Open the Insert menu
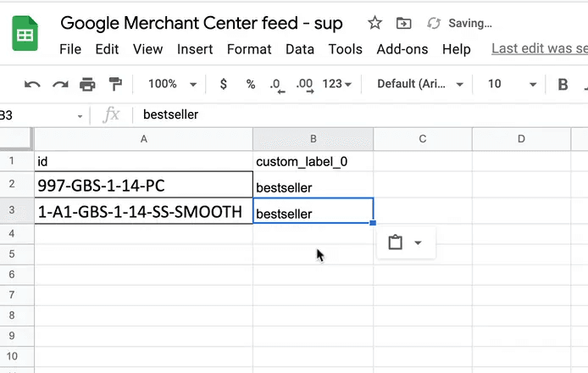 coord(195,49)
